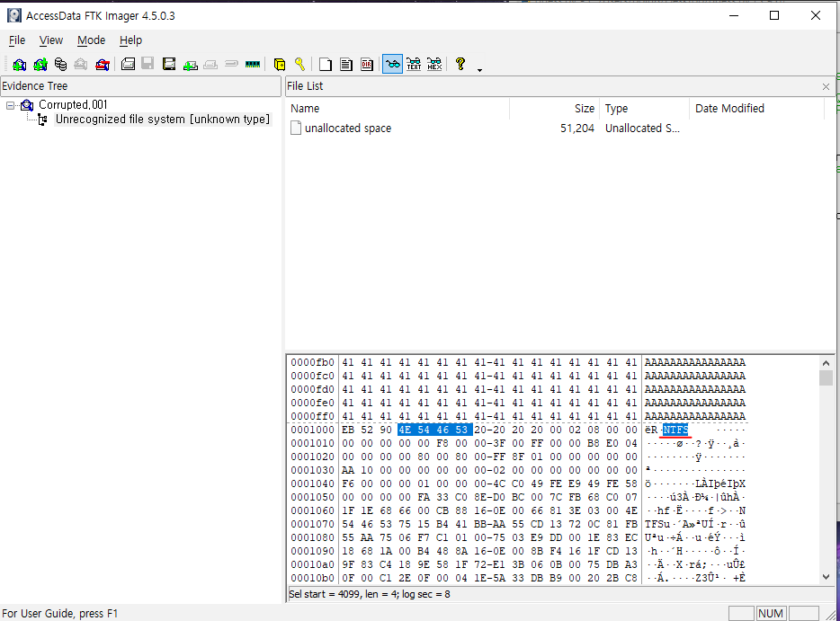Click Export File Hash List icon
This screenshot has width=840, height=621.
click(346, 64)
